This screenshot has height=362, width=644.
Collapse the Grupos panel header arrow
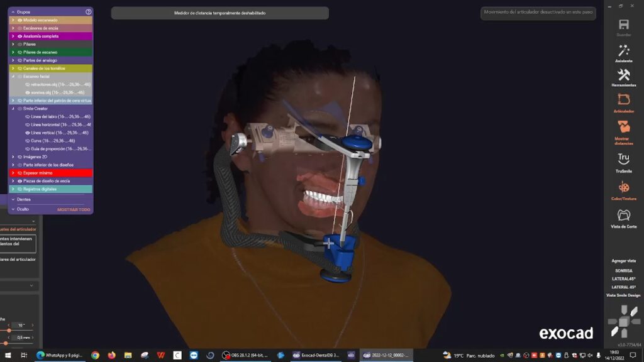coord(13,12)
